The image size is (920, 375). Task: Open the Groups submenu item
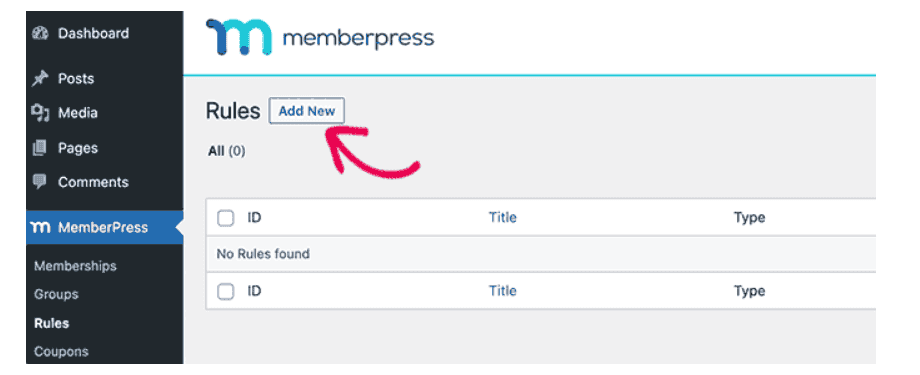pos(56,294)
